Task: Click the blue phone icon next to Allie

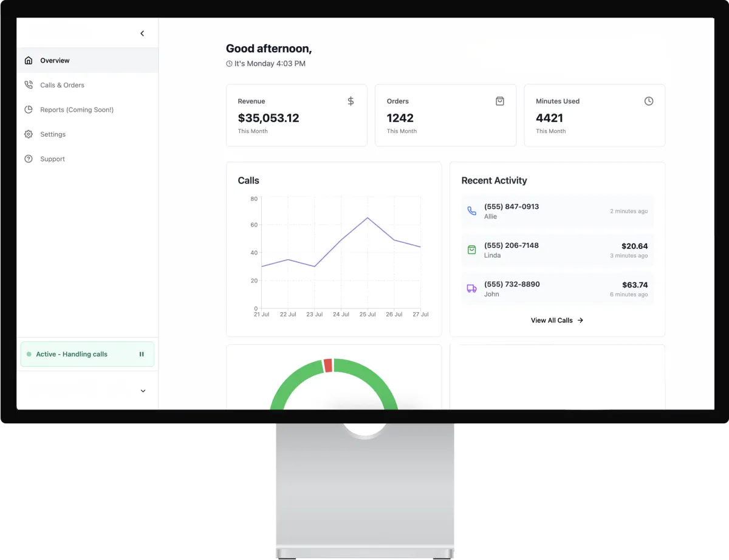Action: (x=472, y=211)
